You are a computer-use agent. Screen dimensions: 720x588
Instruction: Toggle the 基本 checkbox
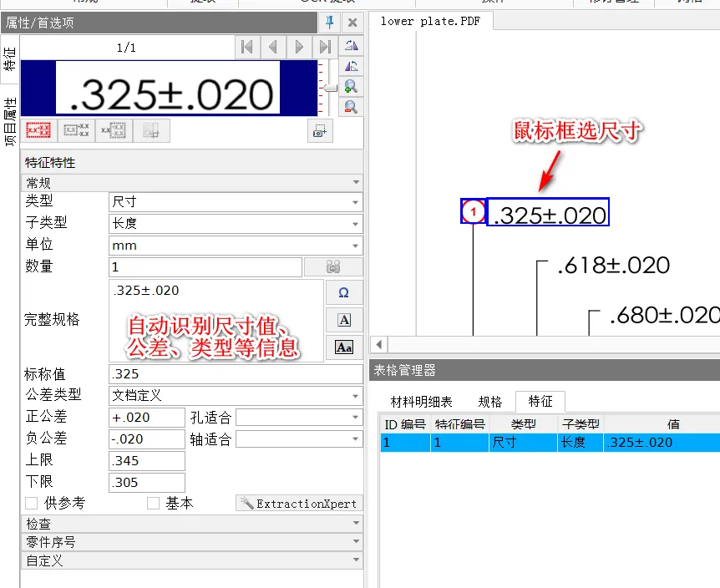point(154,503)
